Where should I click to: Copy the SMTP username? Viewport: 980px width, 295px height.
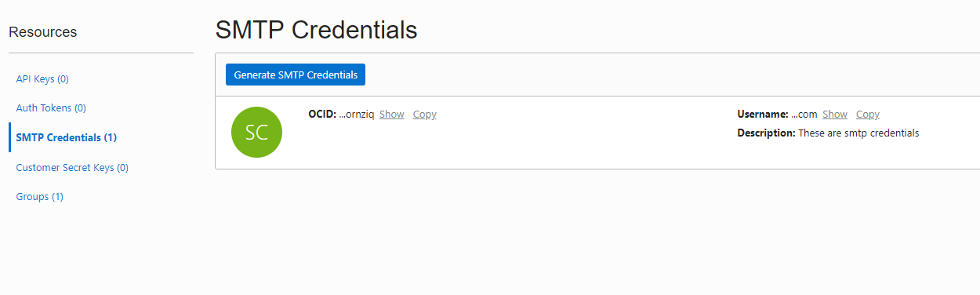[868, 115]
